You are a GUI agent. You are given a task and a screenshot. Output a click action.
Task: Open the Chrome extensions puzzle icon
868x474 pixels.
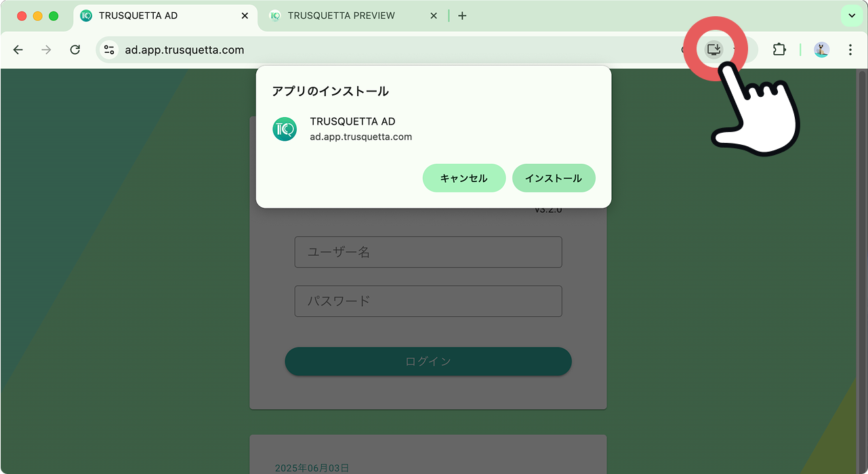(779, 49)
